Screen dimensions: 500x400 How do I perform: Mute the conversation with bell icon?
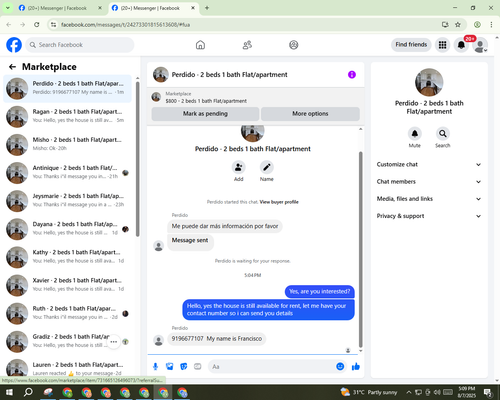click(415, 134)
